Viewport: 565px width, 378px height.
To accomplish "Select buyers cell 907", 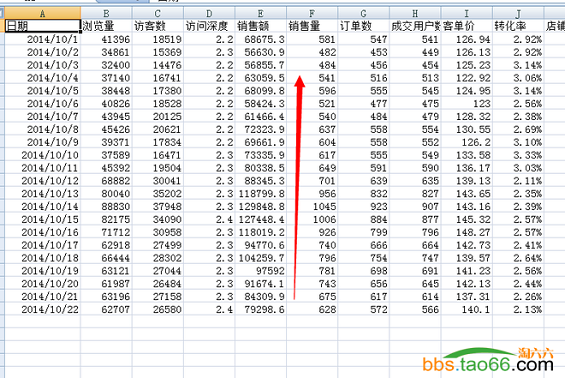I will tap(415, 206).
